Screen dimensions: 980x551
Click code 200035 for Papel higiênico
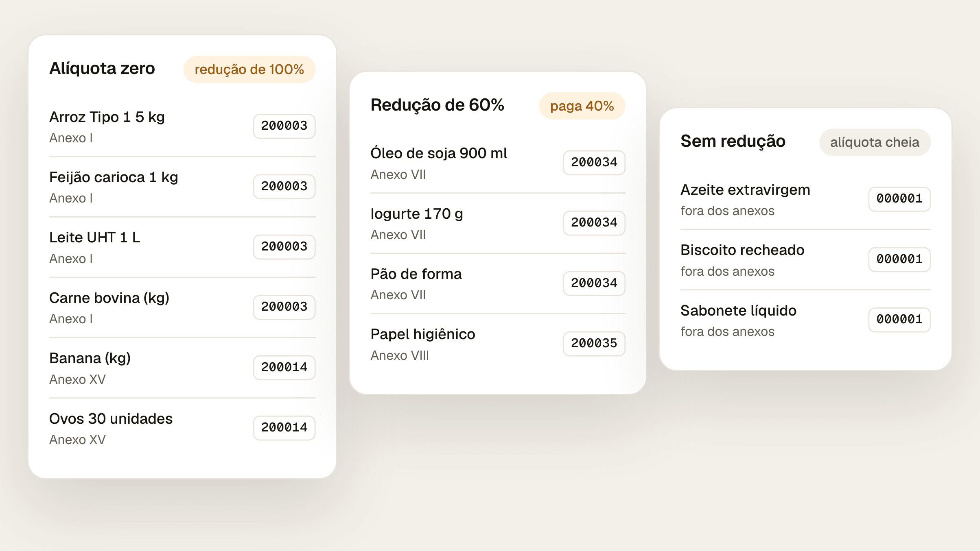pyautogui.click(x=594, y=344)
